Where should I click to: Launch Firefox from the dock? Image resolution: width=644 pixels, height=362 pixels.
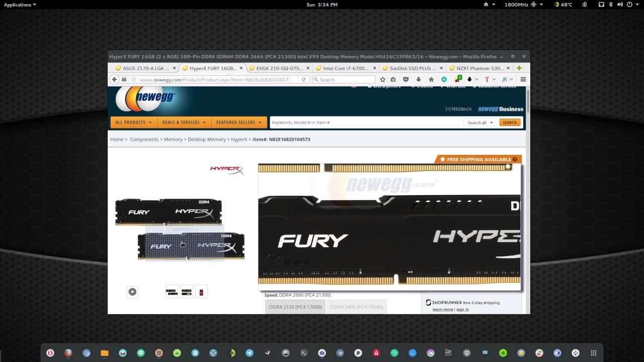(68, 353)
